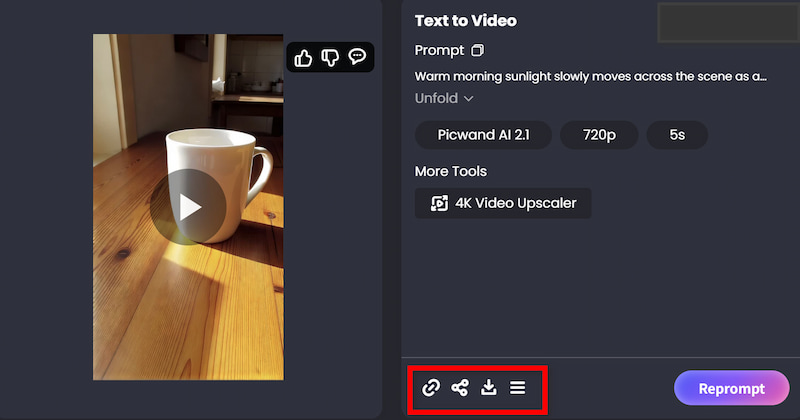Share the video using the share icon
The width and height of the screenshot is (800, 420).
coord(460,388)
